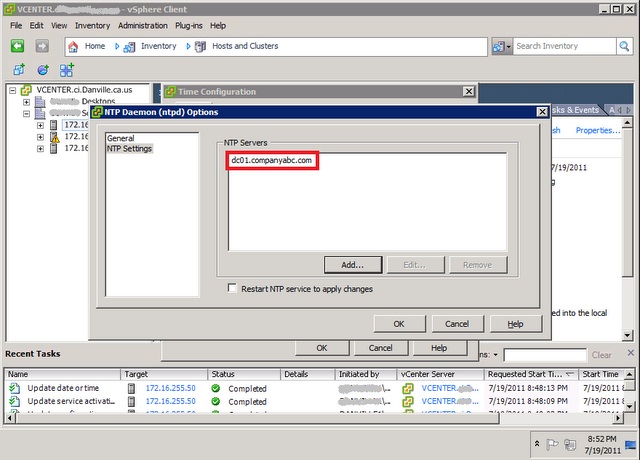This screenshot has width=640, height=460.
Task: Collapse the VCENTER root tree node
Action: 13,90
